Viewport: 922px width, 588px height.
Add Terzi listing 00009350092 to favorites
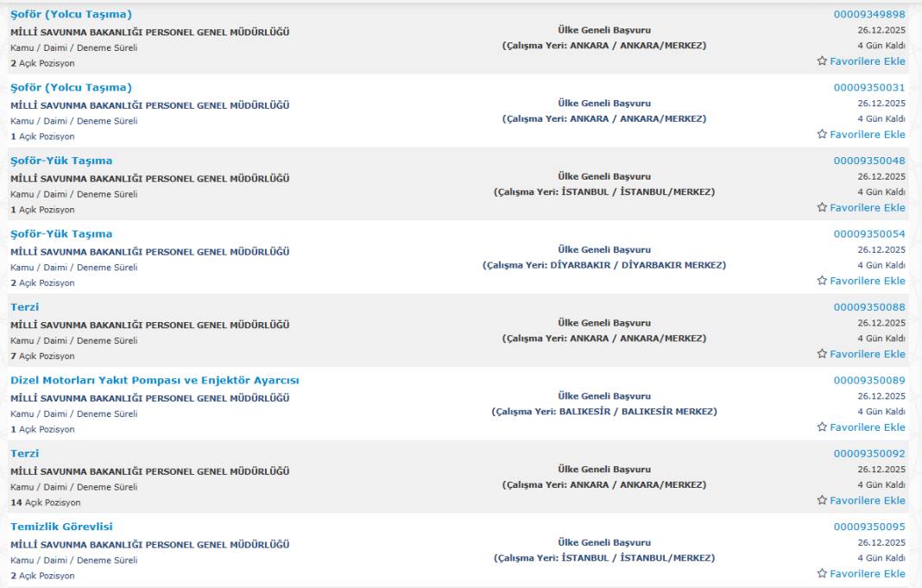pos(822,501)
